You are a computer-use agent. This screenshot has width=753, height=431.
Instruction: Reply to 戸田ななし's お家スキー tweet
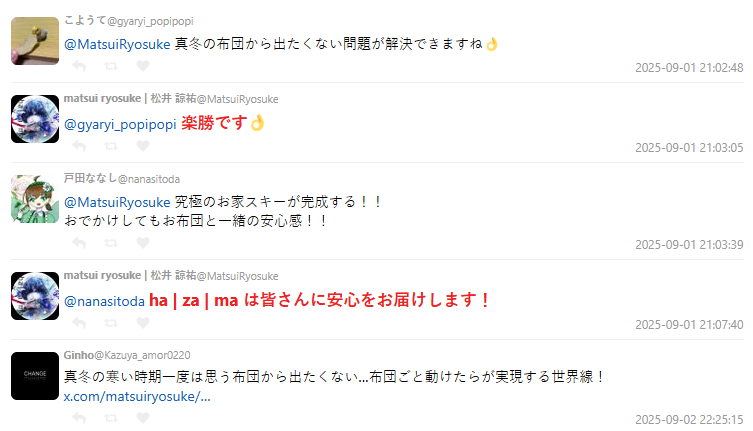point(79,243)
